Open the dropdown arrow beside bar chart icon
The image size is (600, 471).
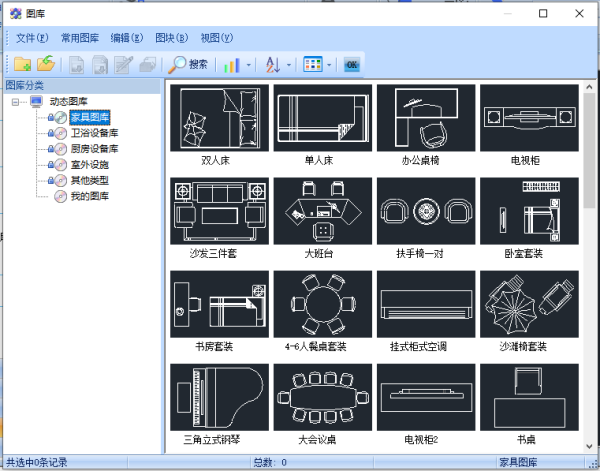point(249,65)
